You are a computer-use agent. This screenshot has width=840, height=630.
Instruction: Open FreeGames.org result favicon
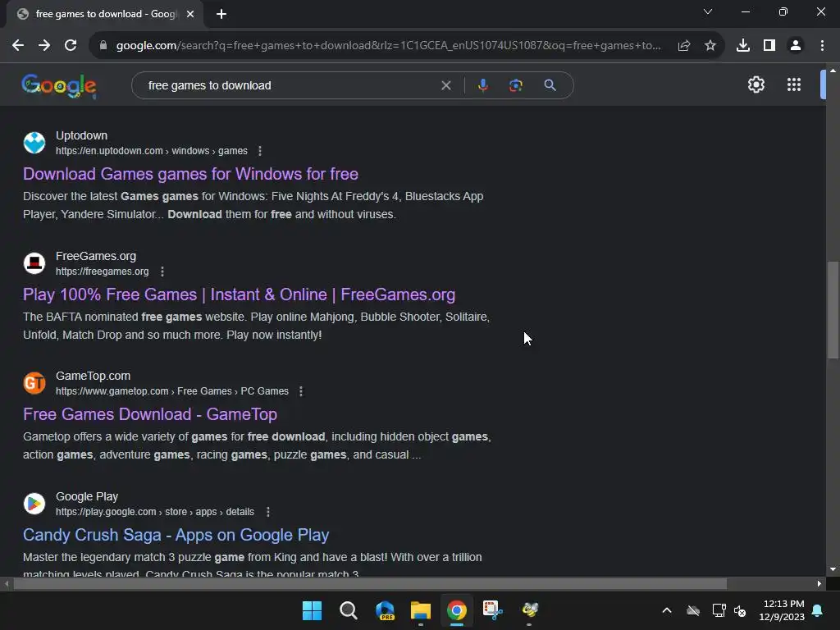(x=34, y=263)
